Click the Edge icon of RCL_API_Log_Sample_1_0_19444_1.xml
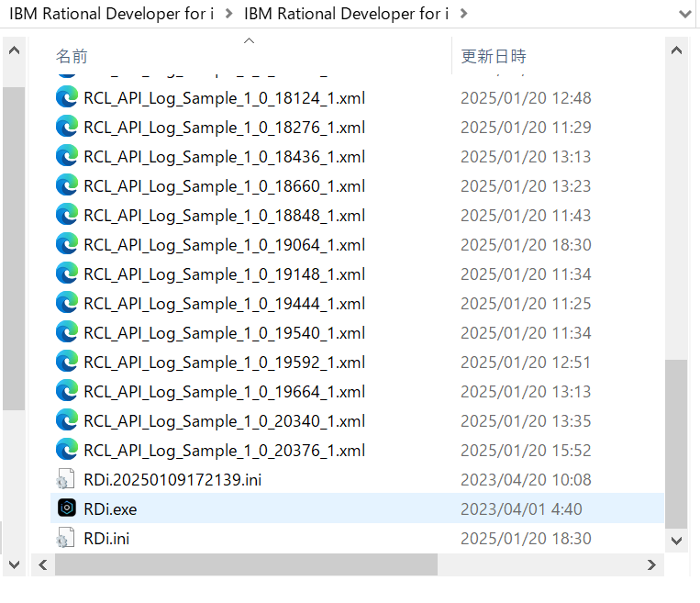 (67, 303)
